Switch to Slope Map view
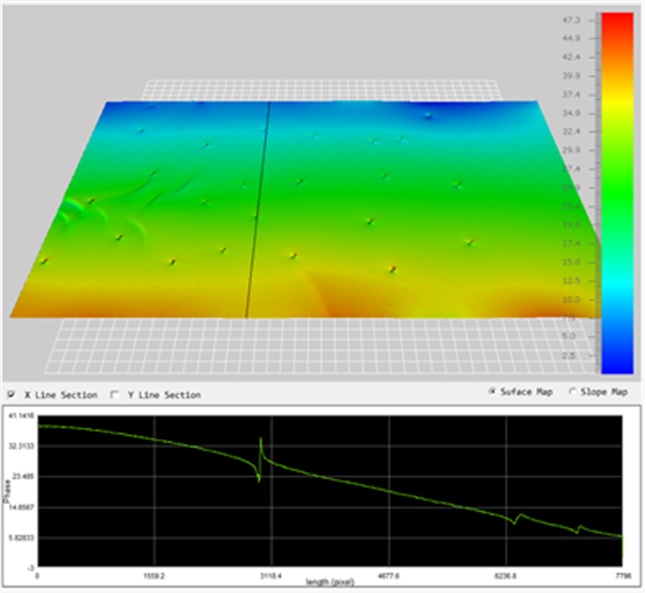Image resolution: width=646 pixels, height=593 pixels. pyautogui.click(x=574, y=391)
